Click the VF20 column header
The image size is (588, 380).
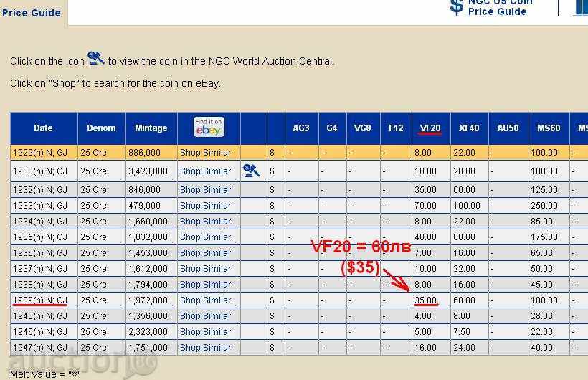(x=430, y=128)
